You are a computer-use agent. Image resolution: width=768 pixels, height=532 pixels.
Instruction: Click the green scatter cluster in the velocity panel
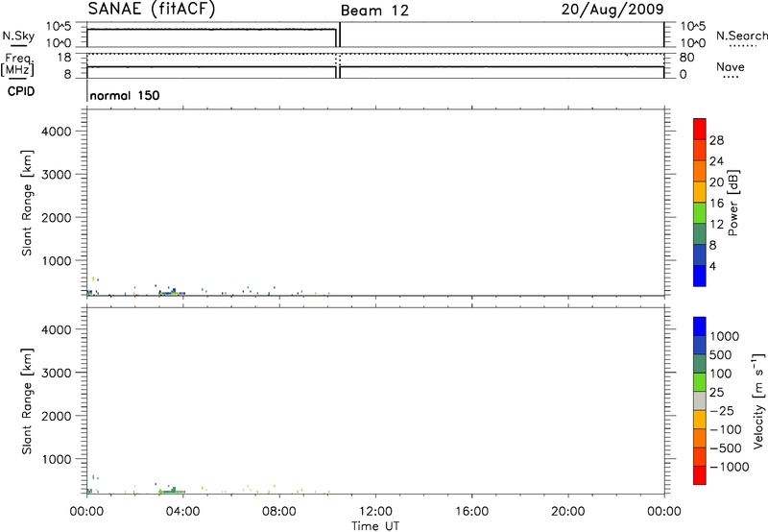tap(171, 491)
